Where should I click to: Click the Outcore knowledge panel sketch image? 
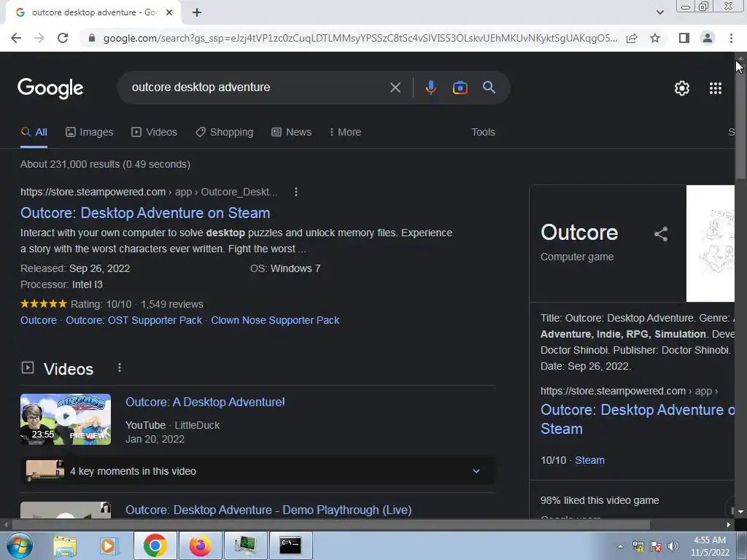coord(711,244)
